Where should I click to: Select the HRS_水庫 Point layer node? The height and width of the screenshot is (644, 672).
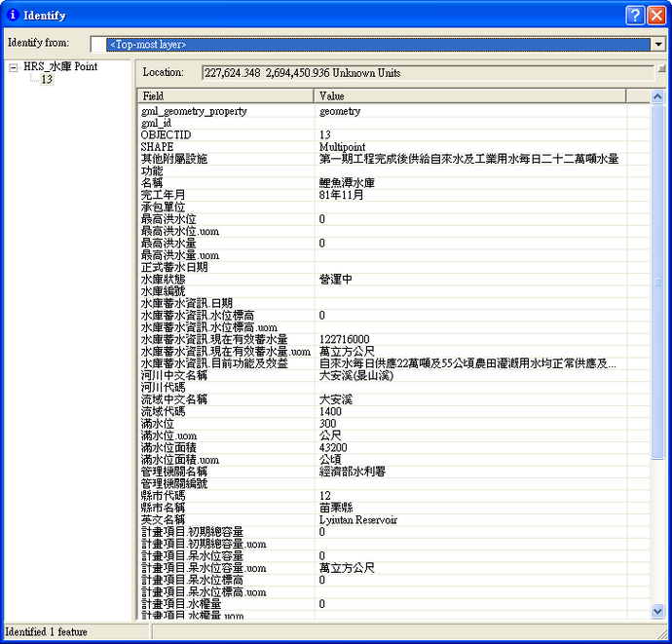[60, 67]
